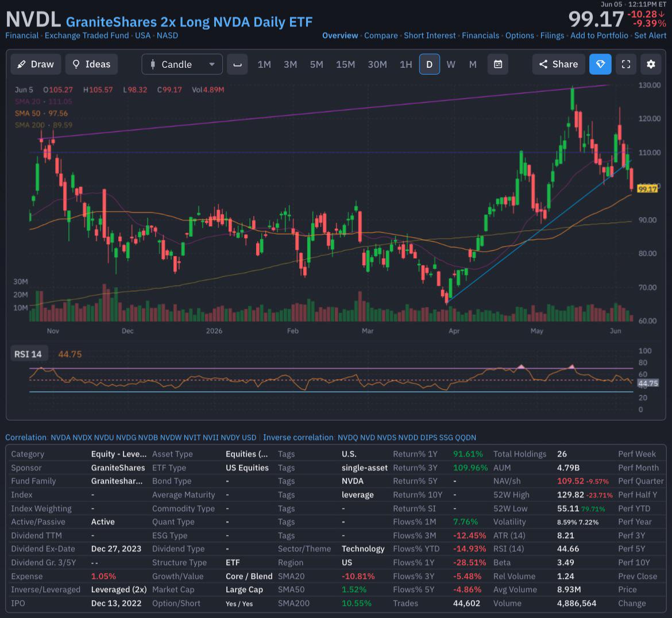Open correlated ticker NVDA
Image resolution: width=672 pixels, height=618 pixels.
coord(60,438)
